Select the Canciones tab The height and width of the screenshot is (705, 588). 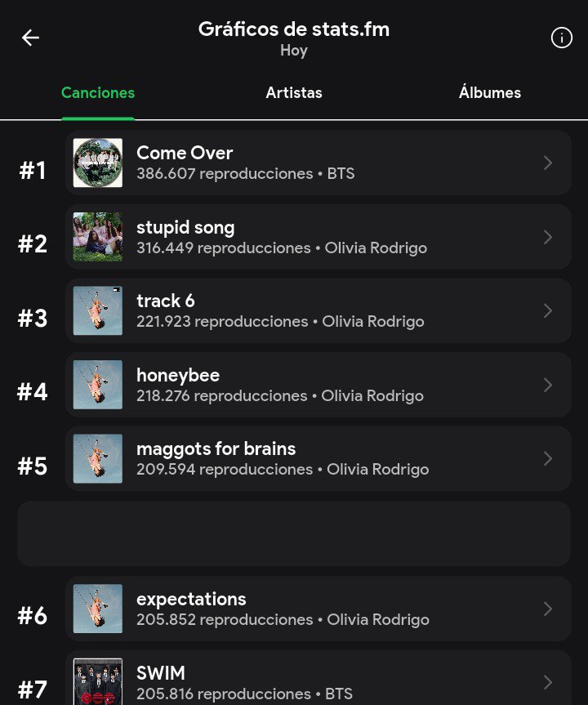click(x=98, y=92)
